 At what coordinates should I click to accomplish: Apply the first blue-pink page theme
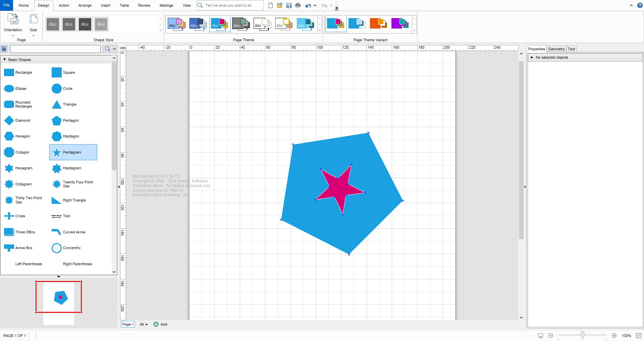(177, 24)
